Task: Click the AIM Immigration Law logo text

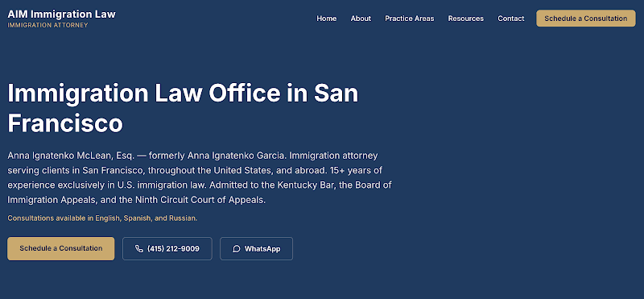Action: [x=62, y=14]
